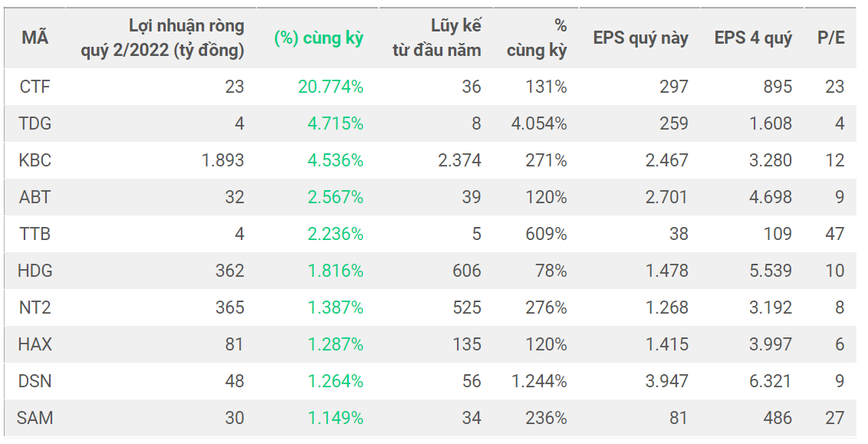Click CTF's 20.774% growth value
Viewport: 868px width, 444px height.
[x=330, y=87]
